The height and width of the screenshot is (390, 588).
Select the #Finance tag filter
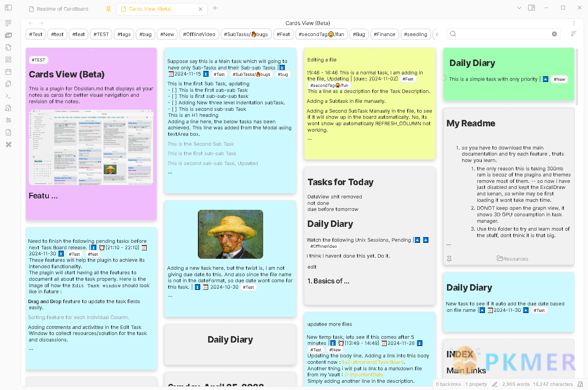pyautogui.click(x=384, y=35)
